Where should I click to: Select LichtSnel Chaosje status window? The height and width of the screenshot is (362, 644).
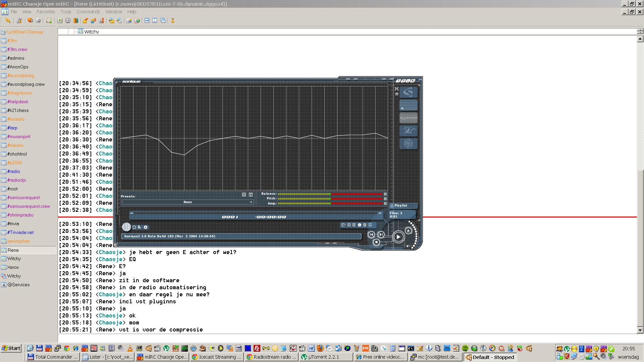tap(25, 32)
